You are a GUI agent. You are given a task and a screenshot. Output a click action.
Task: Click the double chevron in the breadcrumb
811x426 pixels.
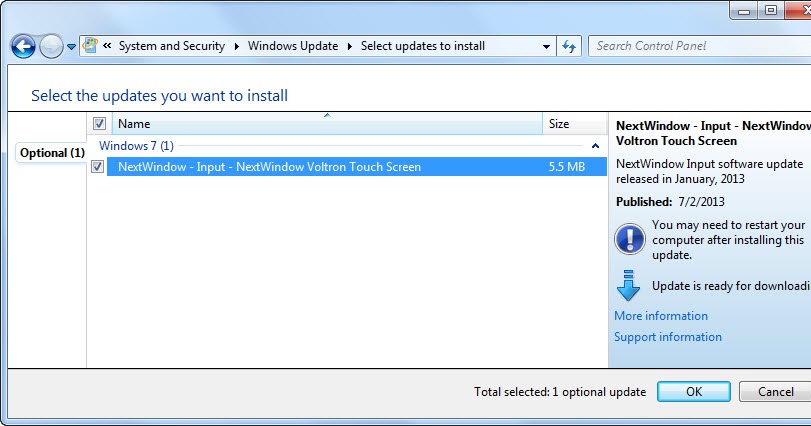[x=107, y=46]
